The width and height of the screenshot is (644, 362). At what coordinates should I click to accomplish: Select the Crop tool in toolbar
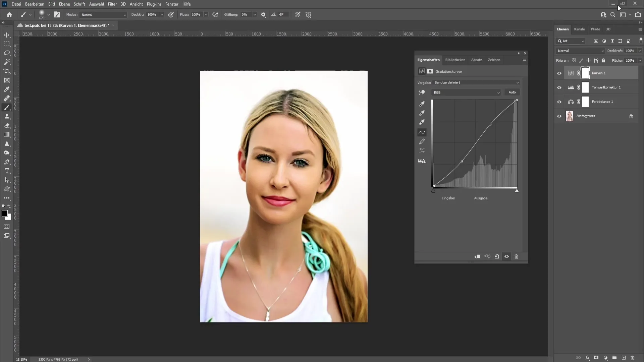pos(7,71)
